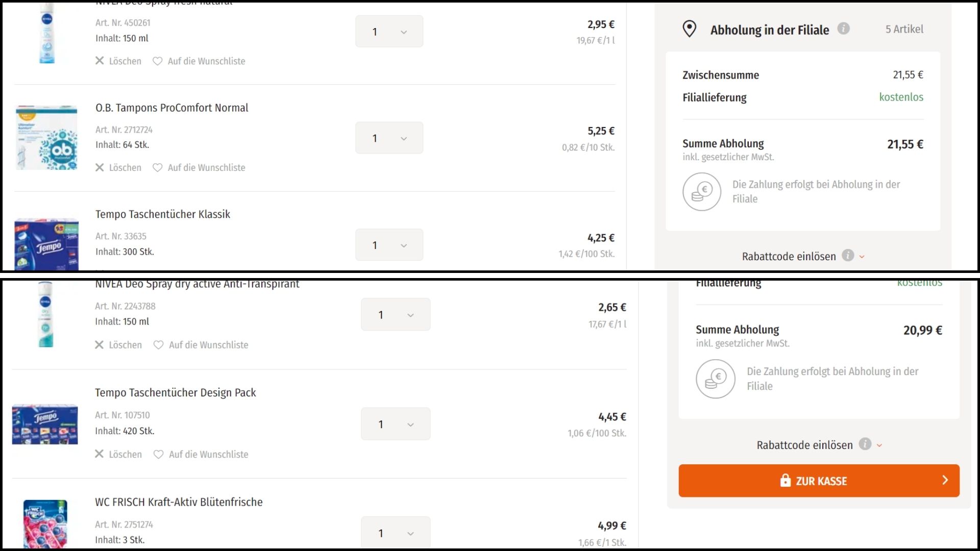This screenshot has width=980, height=551.
Task: Open O.B. Tampons ProComfort Normal product link
Action: (x=171, y=108)
